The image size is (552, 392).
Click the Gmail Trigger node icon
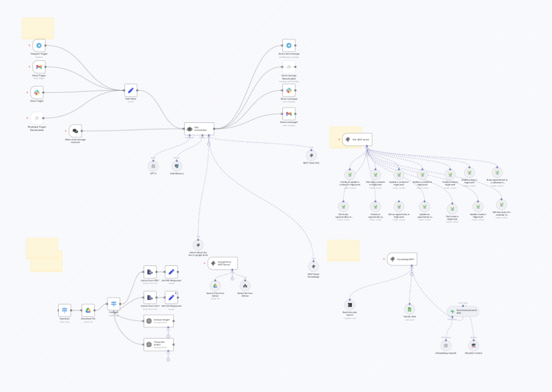(x=39, y=67)
